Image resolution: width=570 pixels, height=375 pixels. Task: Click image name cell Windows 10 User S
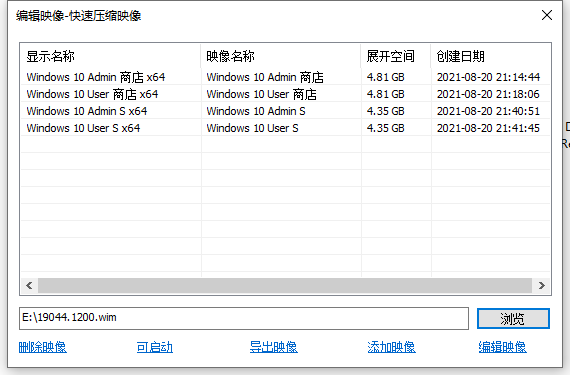coord(252,128)
